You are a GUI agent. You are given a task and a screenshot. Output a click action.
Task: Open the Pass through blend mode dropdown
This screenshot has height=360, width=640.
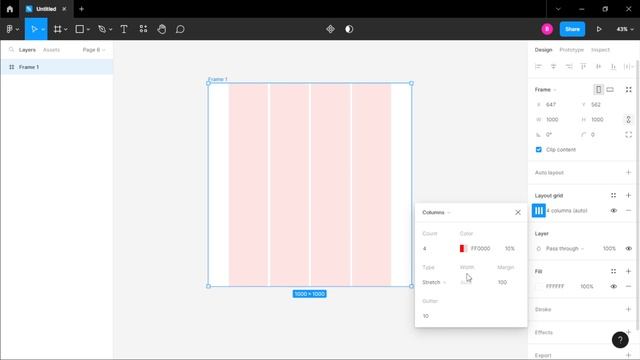coord(565,249)
